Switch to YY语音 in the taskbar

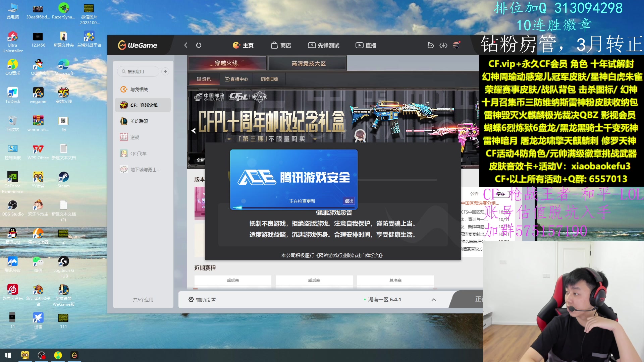(x=25, y=355)
